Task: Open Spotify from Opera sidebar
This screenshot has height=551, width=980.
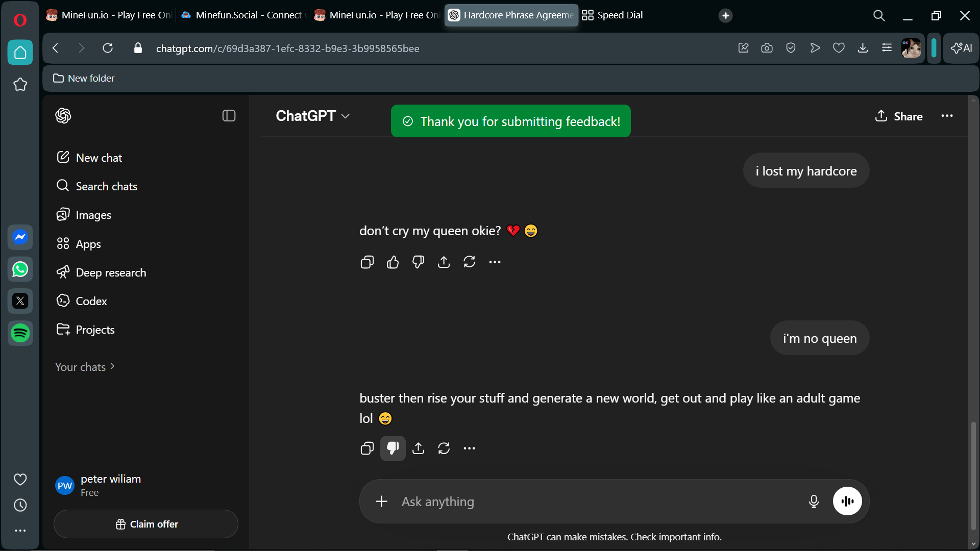Action: pyautogui.click(x=20, y=333)
